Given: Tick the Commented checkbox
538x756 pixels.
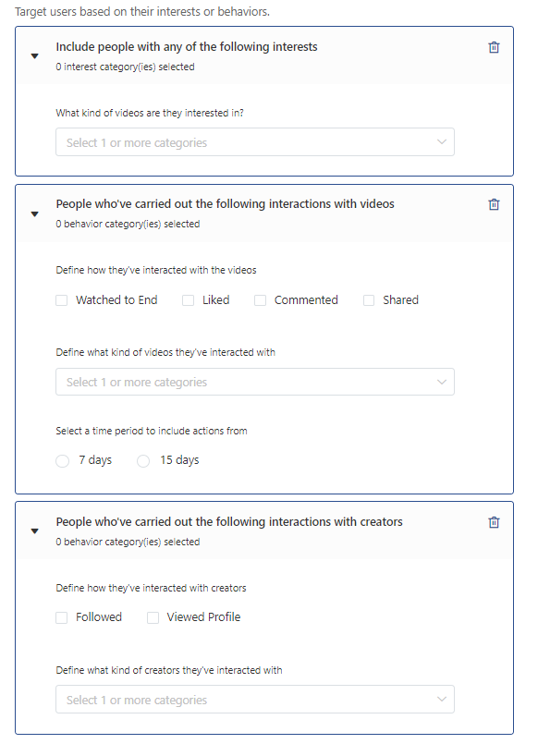Looking at the screenshot, I should [x=261, y=300].
